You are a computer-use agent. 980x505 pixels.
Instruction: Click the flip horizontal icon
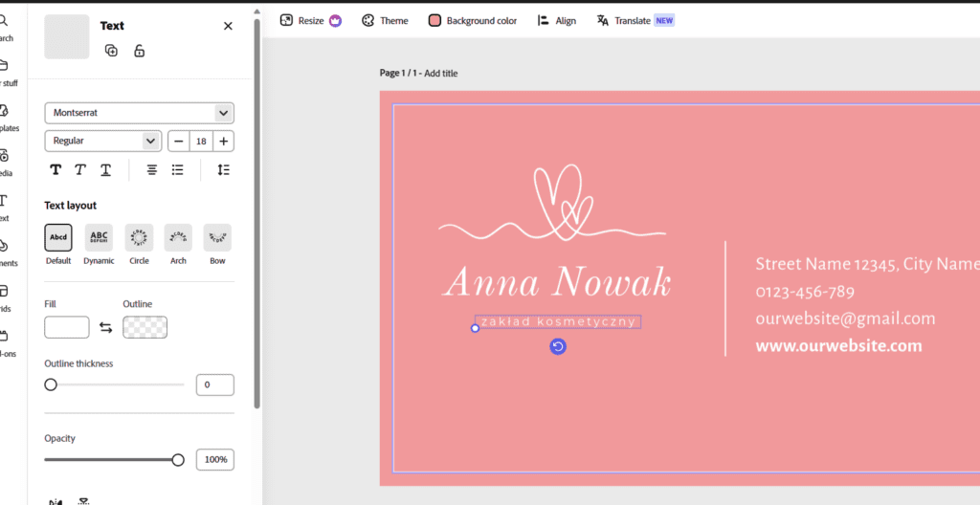[56, 502]
